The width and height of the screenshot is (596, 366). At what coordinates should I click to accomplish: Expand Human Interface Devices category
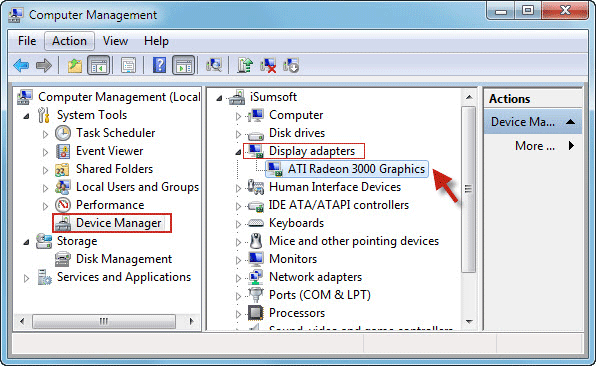point(238,188)
